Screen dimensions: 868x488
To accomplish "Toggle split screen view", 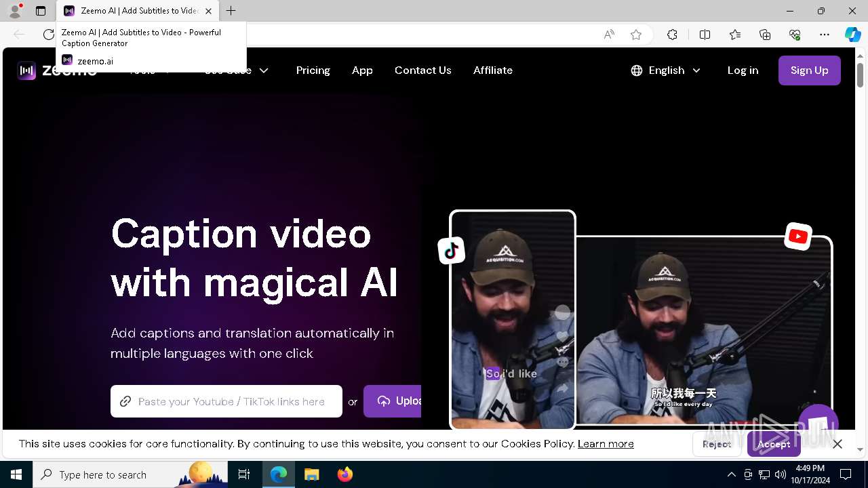I will point(705,35).
